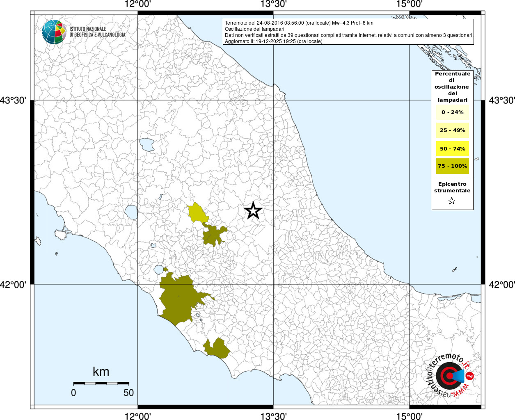Click the 50 - 74% legend swatch
This screenshot has width=515, height=420.
(x=452, y=148)
